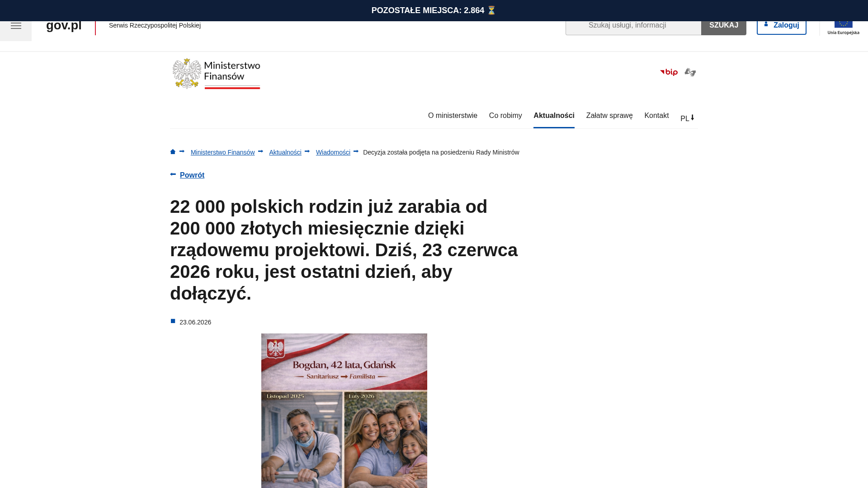
Task: Click the 'POZOSTAŁE MIEJSCA: 2.864' banner
Action: [434, 10]
